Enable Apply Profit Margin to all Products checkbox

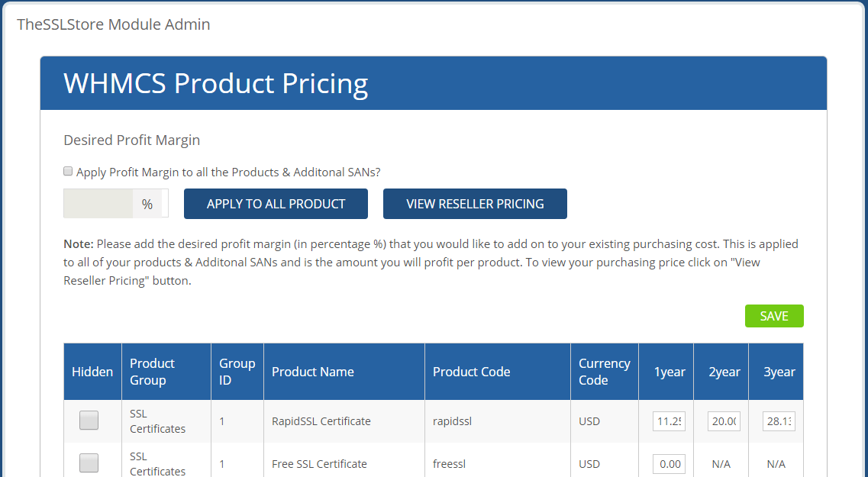point(68,172)
